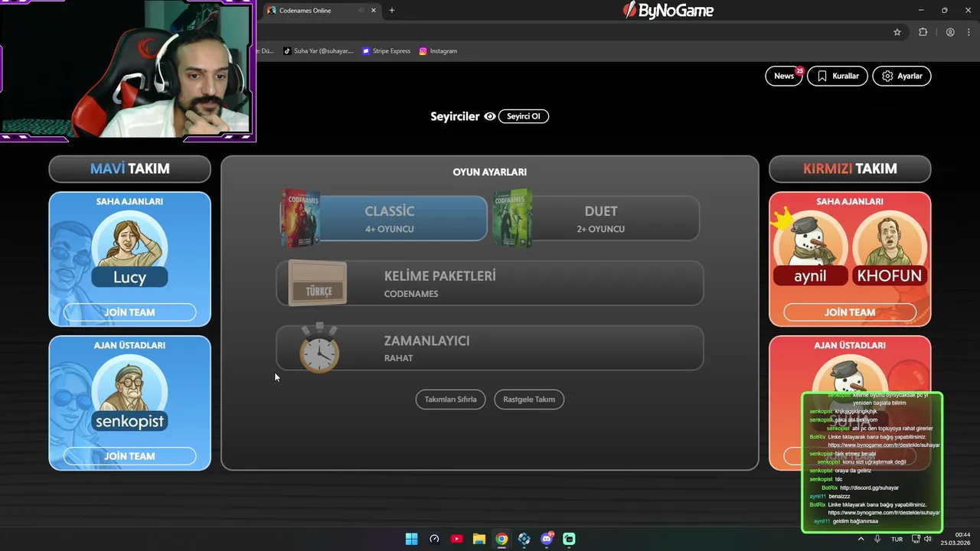Open the network status tray icon

pos(916,539)
